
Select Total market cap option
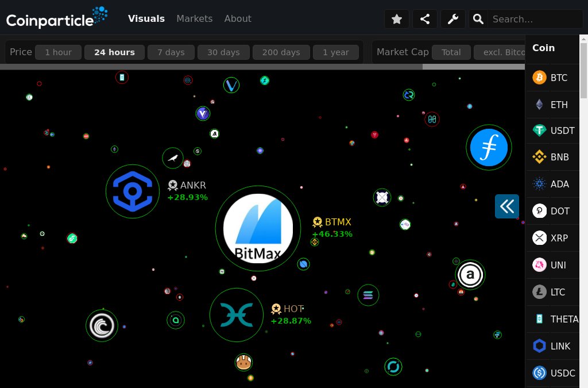click(451, 52)
